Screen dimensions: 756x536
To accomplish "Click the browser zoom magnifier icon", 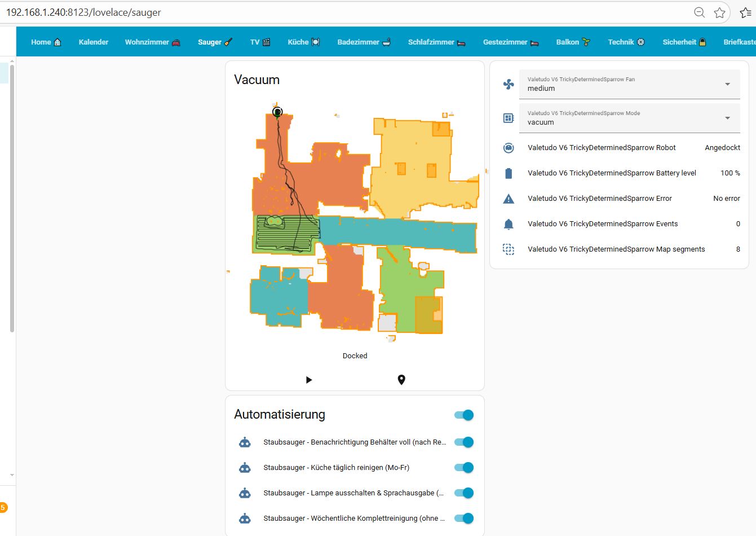I will pyautogui.click(x=699, y=12).
